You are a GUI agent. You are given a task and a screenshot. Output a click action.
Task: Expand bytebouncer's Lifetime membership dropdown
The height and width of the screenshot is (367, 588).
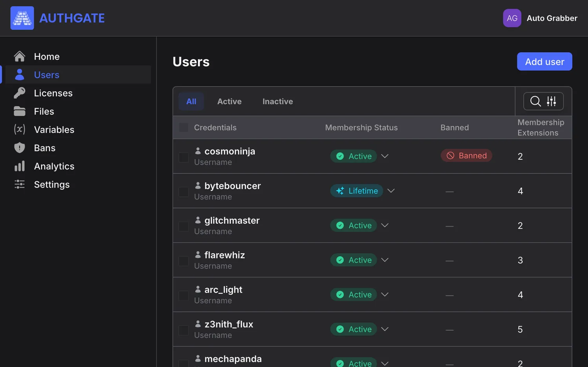391,191
